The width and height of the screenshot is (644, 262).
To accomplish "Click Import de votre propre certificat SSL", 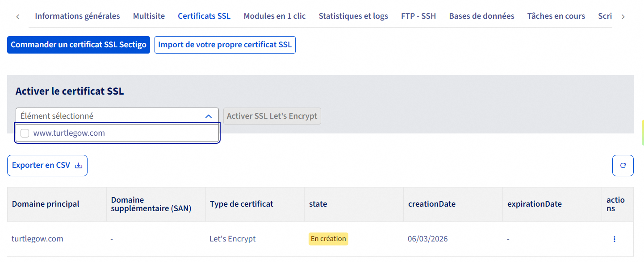I will click(225, 45).
